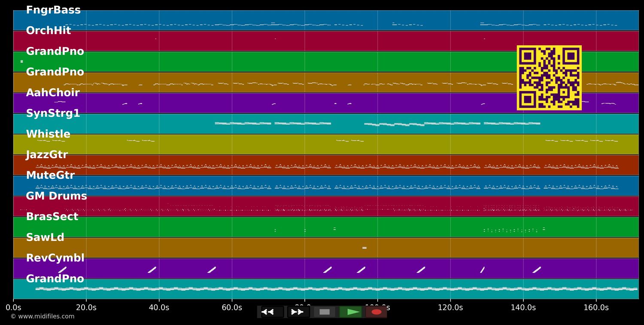The image size is (644, 325).
Task: Select the MuteGtr track name
Action: pyautogui.click(x=50, y=175)
